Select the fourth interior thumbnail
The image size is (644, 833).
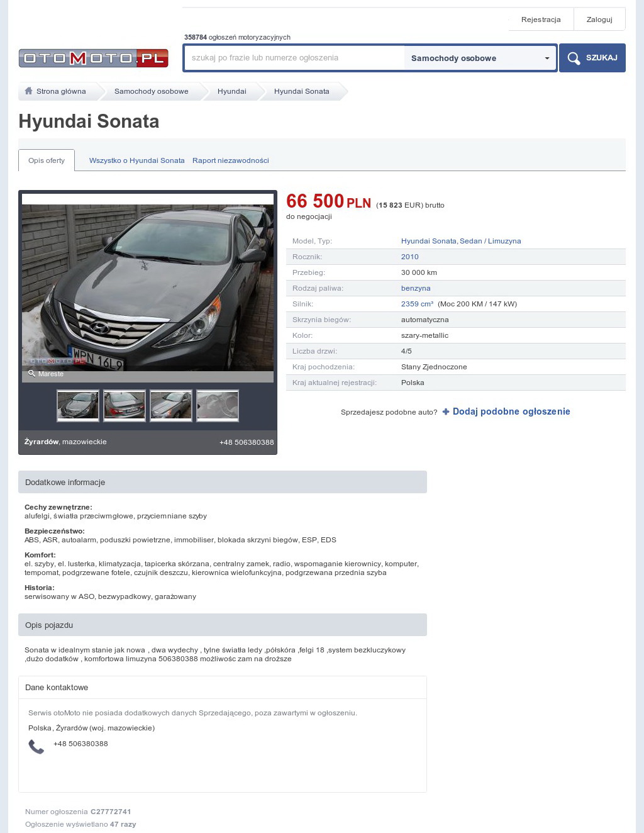tap(218, 406)
